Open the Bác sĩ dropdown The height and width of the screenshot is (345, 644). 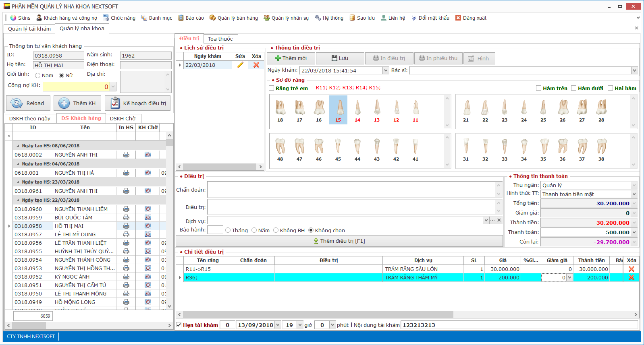634,70
